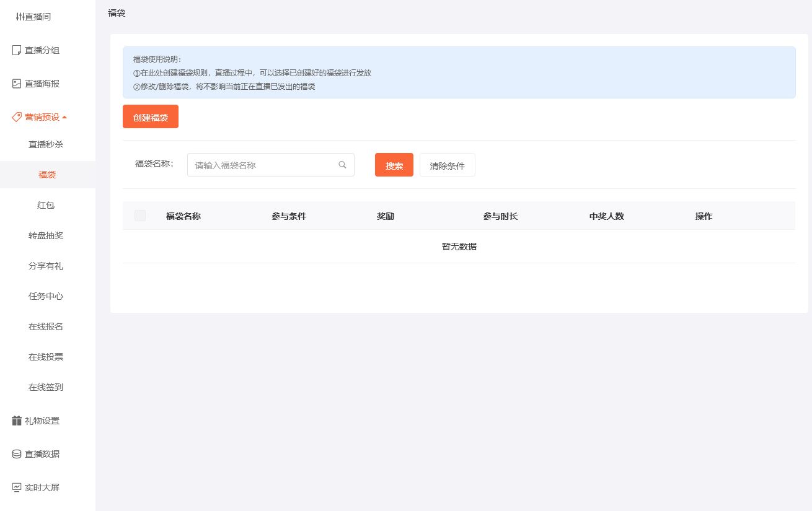The width and height of the screenshot is (812, 511).
Task: Open 任务中心 in the sidebar
Action: [46, 296]
